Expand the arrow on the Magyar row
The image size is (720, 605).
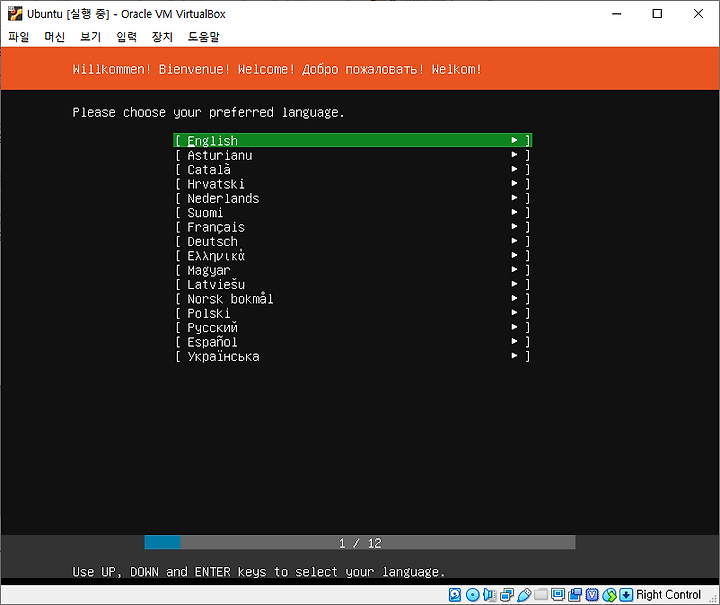[515, 269]
